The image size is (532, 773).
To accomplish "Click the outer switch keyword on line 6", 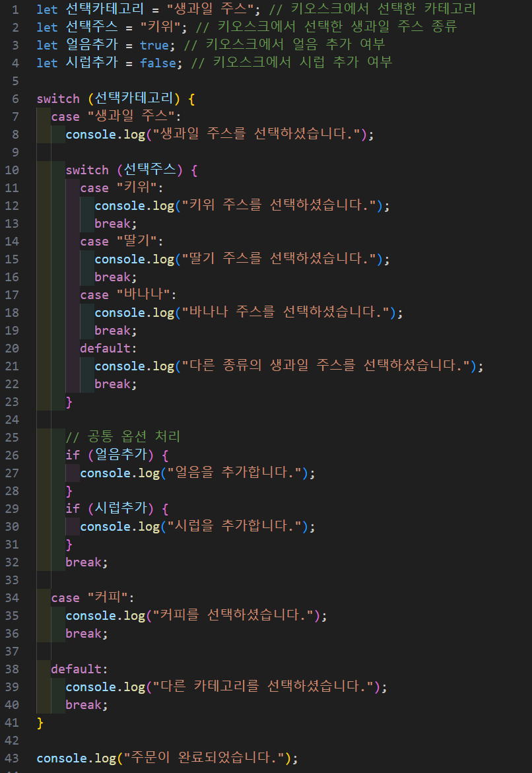I will (x=57, y=98).
